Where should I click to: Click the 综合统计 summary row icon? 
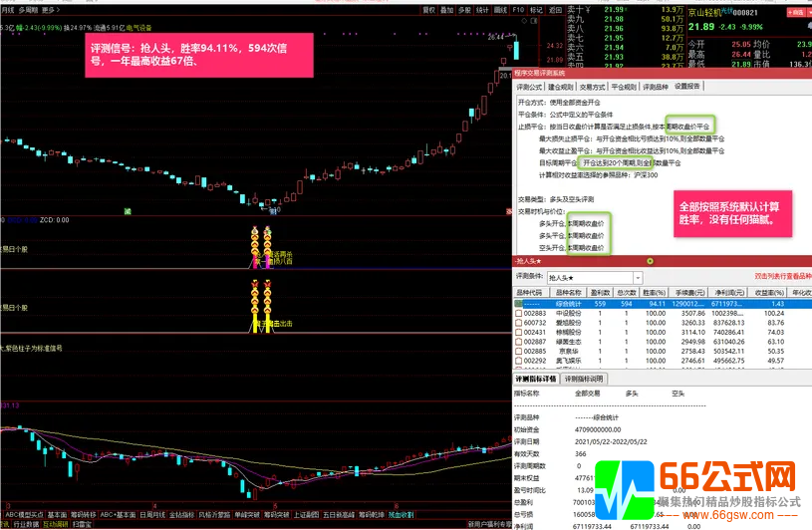(x=518, y=302)
